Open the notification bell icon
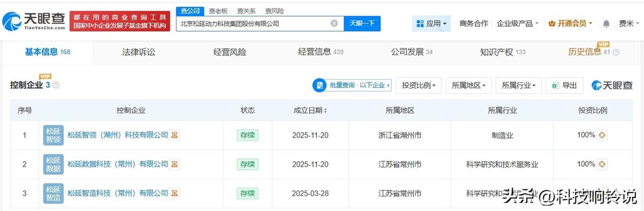The width and height of the screenshot is (644, 211). [606, 23]
